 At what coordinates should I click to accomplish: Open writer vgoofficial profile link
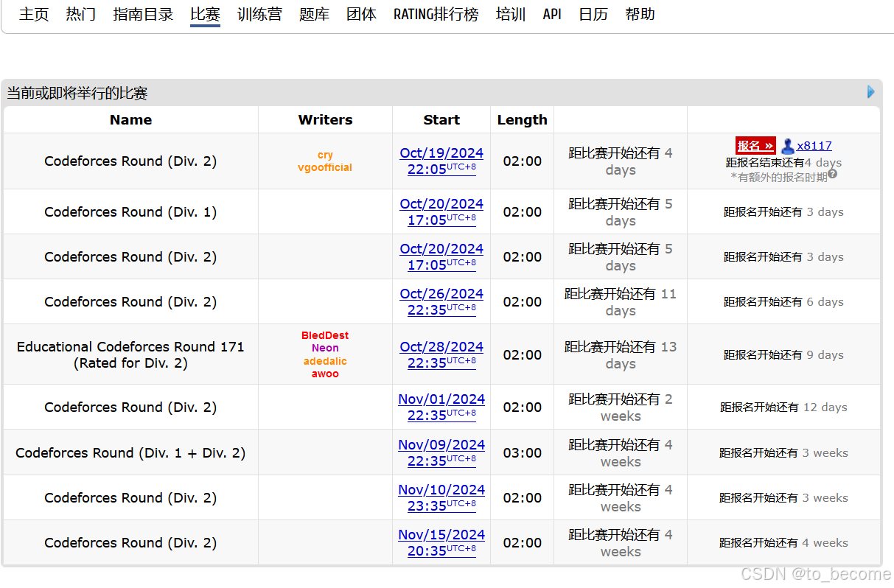(325, 167)
